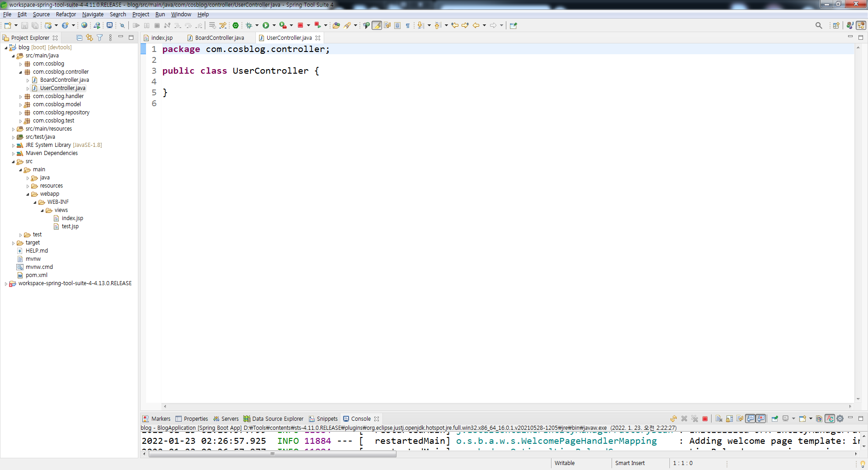Open console preferences gear icon

840,418
